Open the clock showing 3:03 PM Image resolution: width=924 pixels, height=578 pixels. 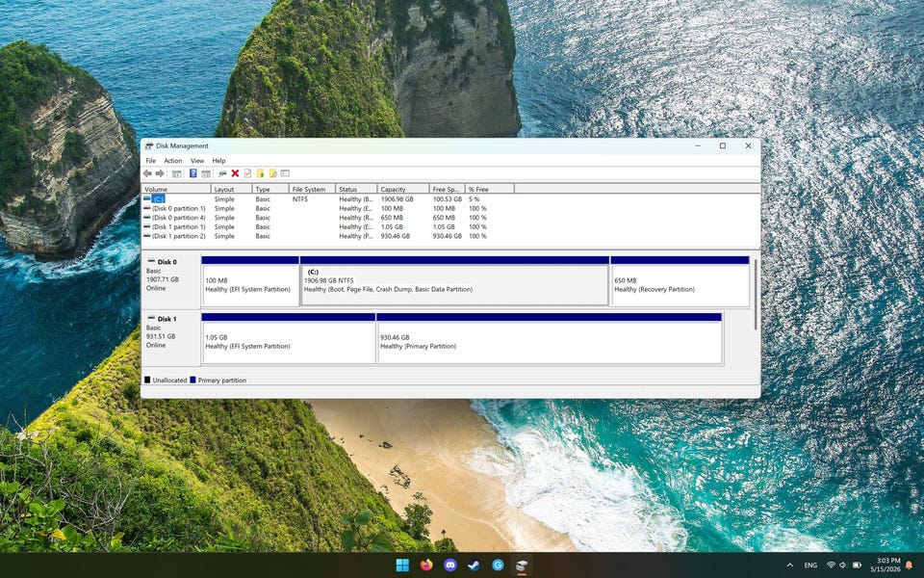coord(885,565)
